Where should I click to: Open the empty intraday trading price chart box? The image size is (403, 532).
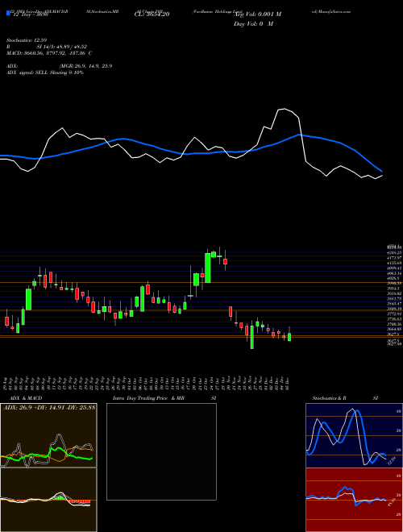coord(161,451)
